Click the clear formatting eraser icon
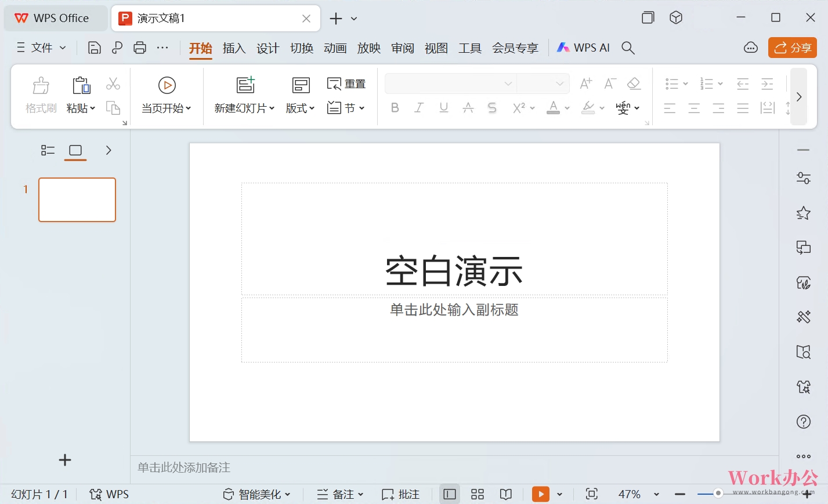Screen dimensions: 828x504 [634, 84]
